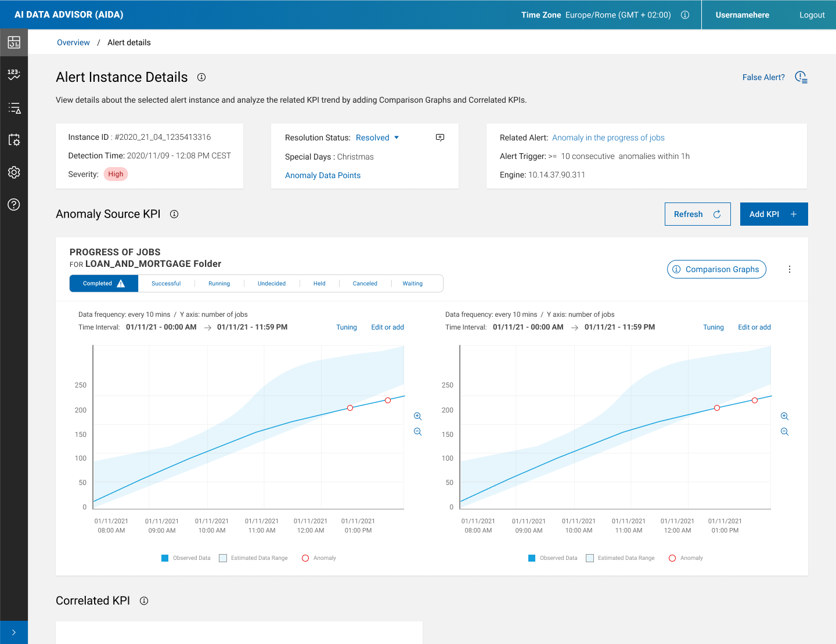Zoom in on the left graph
This screenshot has height=644, width=836.
point(417,417)
